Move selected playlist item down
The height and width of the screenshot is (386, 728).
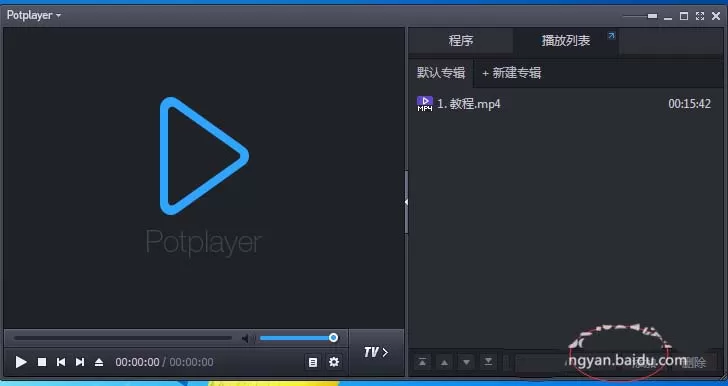point(466,362)
